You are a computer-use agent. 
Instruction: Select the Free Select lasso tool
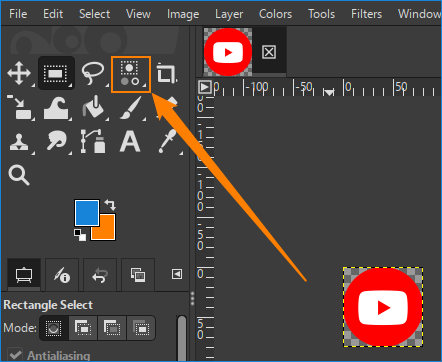(93, 73)
